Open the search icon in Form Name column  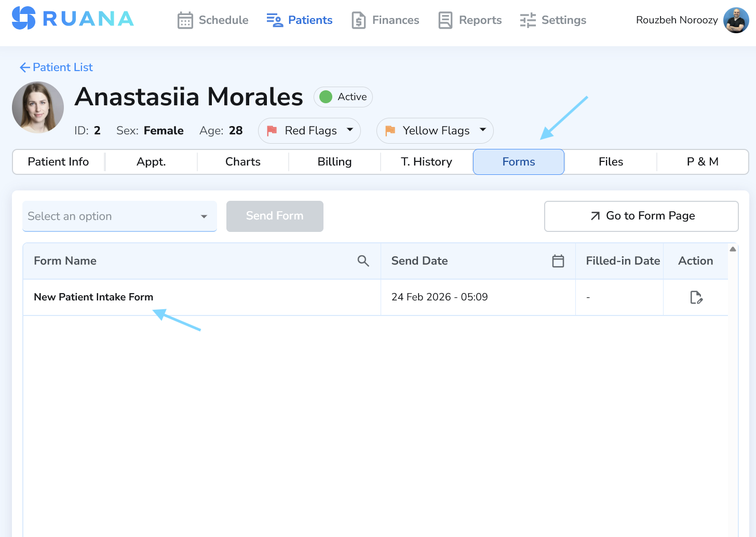tap(363, 261)
